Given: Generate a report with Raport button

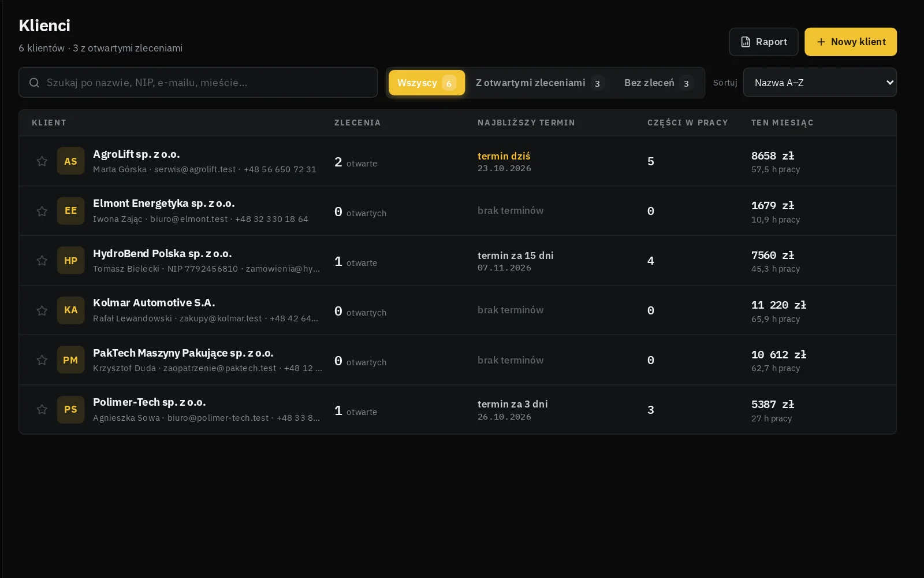Looking at the screenshot, I should pos(763,42).
